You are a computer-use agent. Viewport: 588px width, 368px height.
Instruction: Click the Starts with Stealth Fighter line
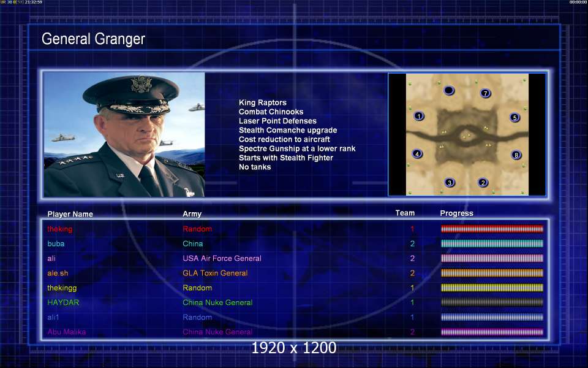tap(286, 158)
